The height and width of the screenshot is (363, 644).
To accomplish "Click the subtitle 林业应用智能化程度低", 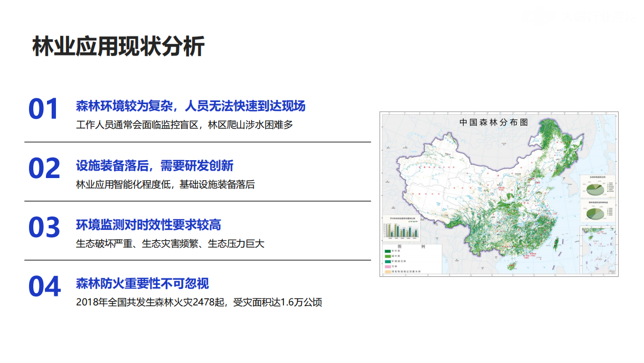I will 165,185.
